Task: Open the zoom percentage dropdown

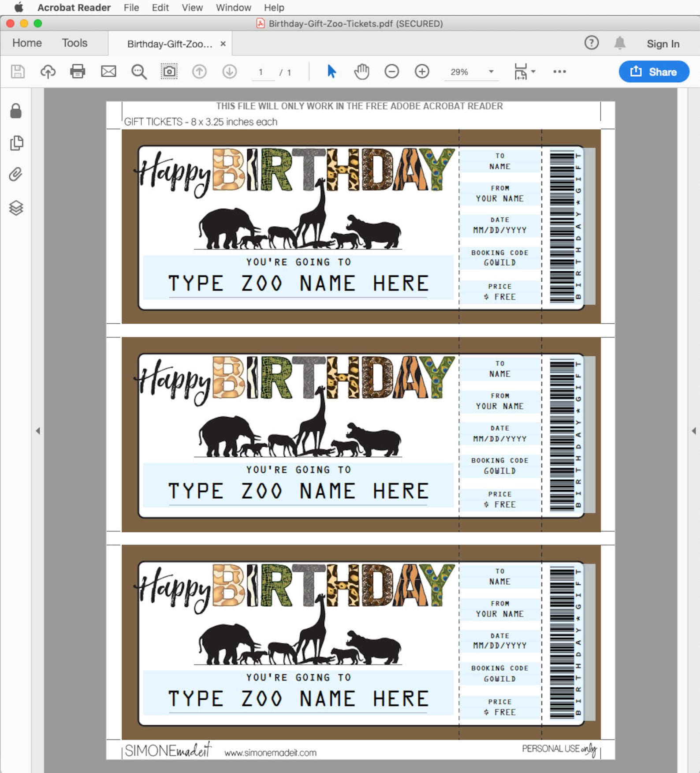Action: click(491, 71)
